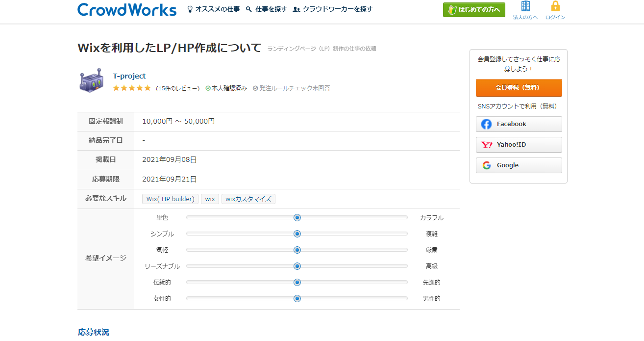Image resolution: width=644 pixels, height=341 pixels.
Task: Click the 2021年09月21日 application deadline
Action: tap(169, 179)
